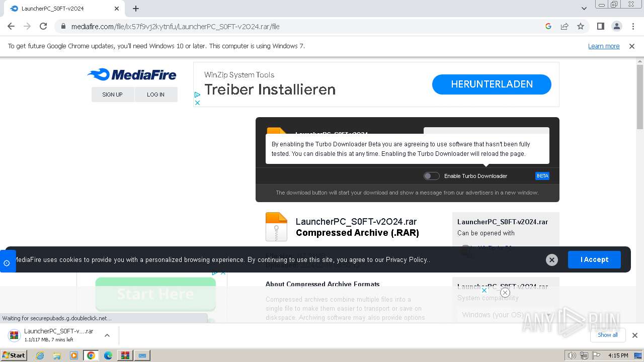Open the Windows Start menu
This screenshot has width=644, height=362.
tap(14, 355)
